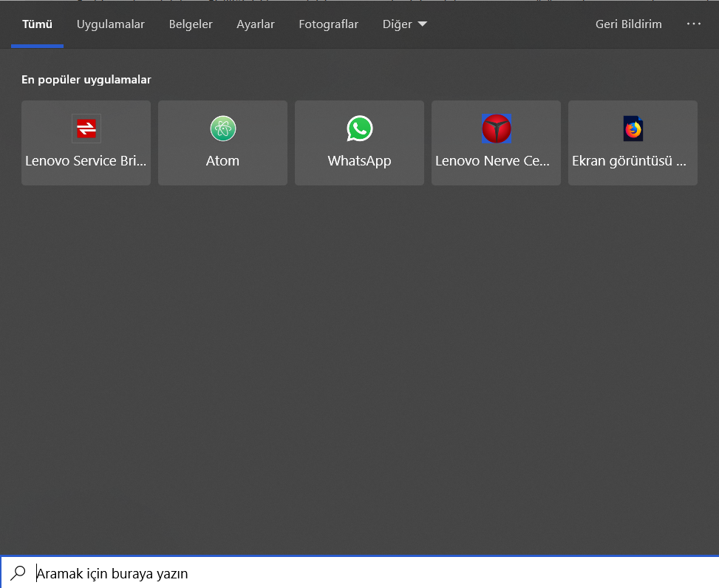
Task: Click the 'En popüler uygulamalar' heading
Action: point(86,80)
